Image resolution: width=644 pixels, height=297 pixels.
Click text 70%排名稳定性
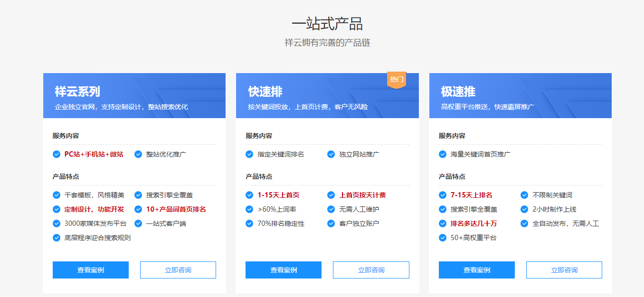pos(281,223)
